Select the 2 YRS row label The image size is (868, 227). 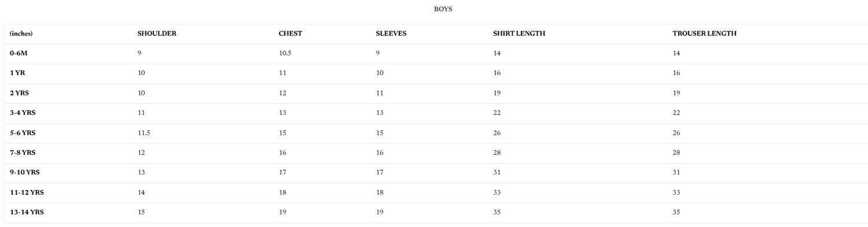[x=20, y=93]
